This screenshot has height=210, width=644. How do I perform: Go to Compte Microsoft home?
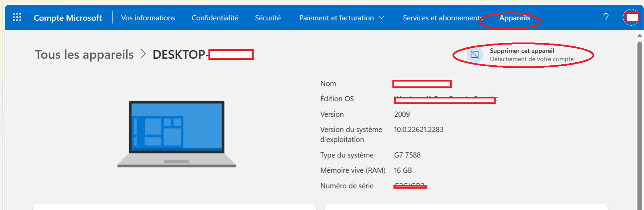coord(68,18)
